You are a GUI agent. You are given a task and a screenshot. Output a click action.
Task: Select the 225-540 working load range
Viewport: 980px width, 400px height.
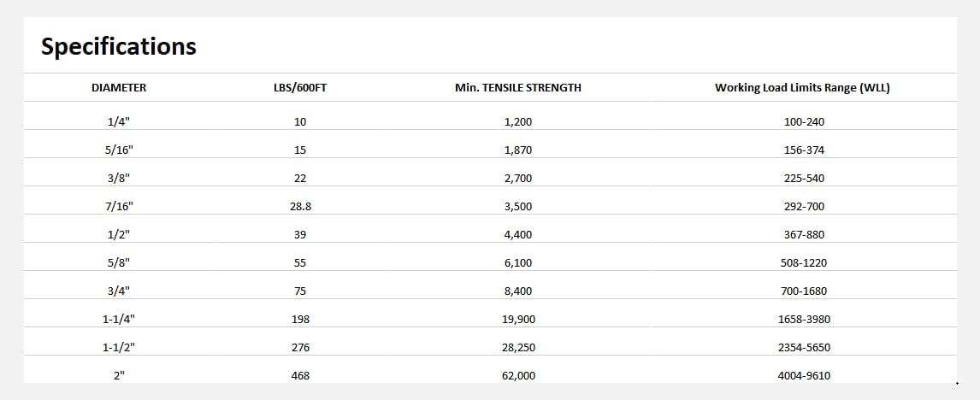[x=804, y=178]
